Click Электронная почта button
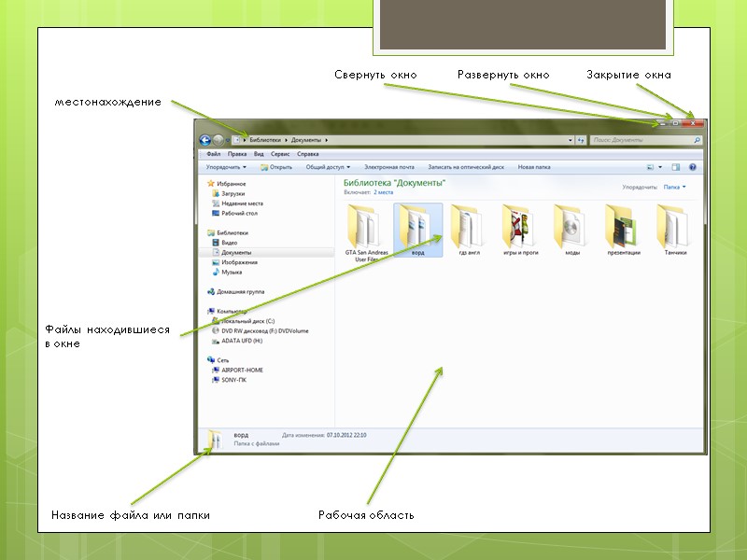This screenshot has width=747, height=560. [389, 167]
